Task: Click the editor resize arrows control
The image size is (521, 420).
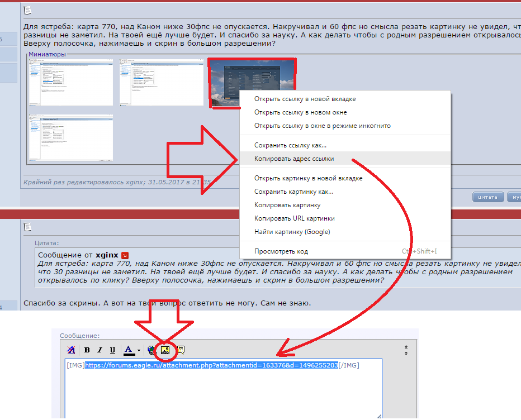Action: (406, 350)
